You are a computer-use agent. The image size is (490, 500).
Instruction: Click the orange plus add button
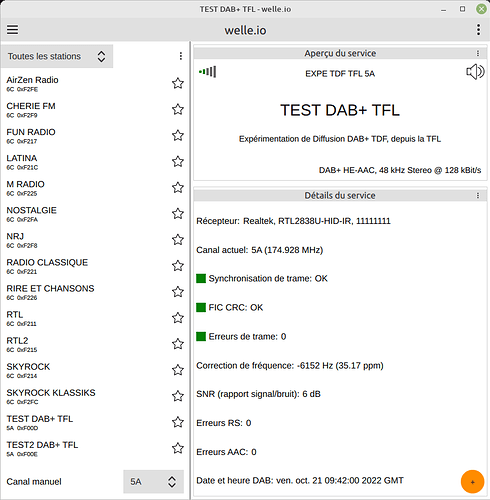(x=472, y=482)
